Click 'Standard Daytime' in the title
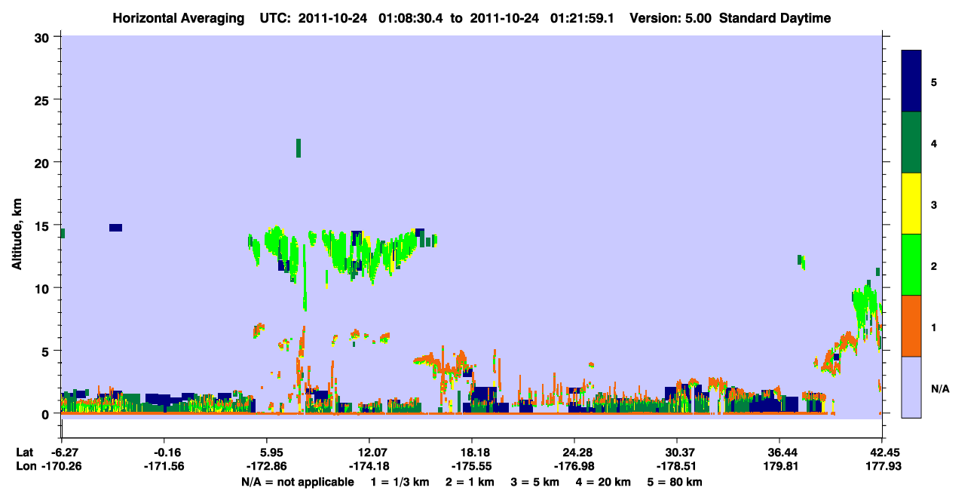Viewport: 980px width, 503px height. (775, 18)
